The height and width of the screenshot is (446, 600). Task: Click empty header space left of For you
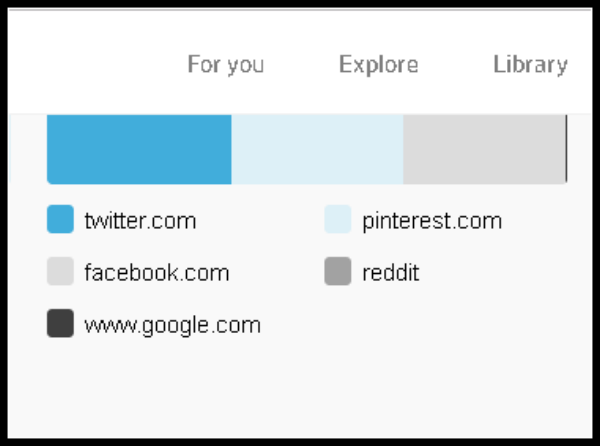click(x=90, y=65)
